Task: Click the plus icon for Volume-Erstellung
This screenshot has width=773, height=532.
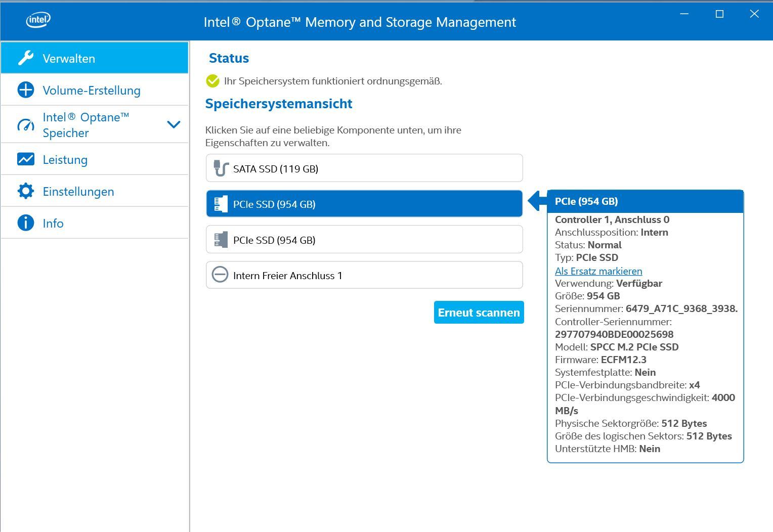Action: click(26, 90)
